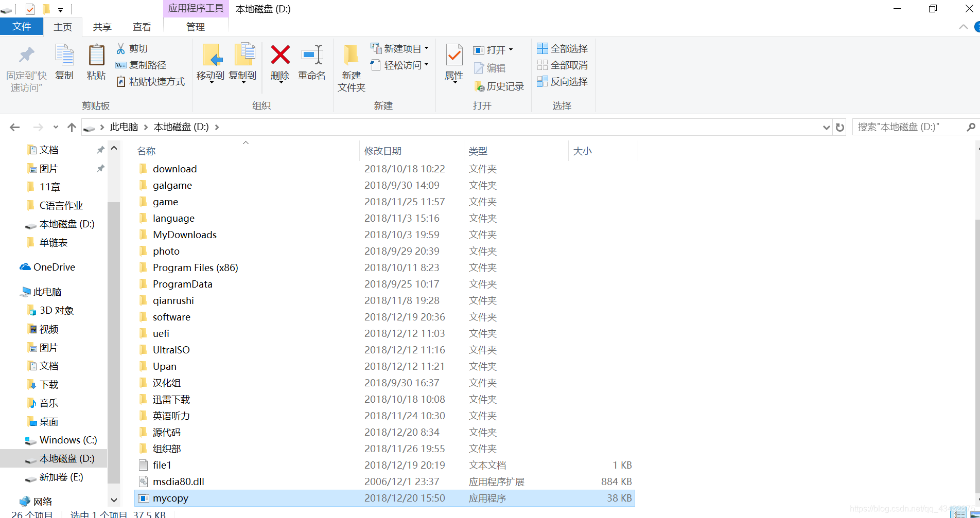Collapse the ribbon with the chevron
Screen dimensions: 980x518
click(964, 27)
